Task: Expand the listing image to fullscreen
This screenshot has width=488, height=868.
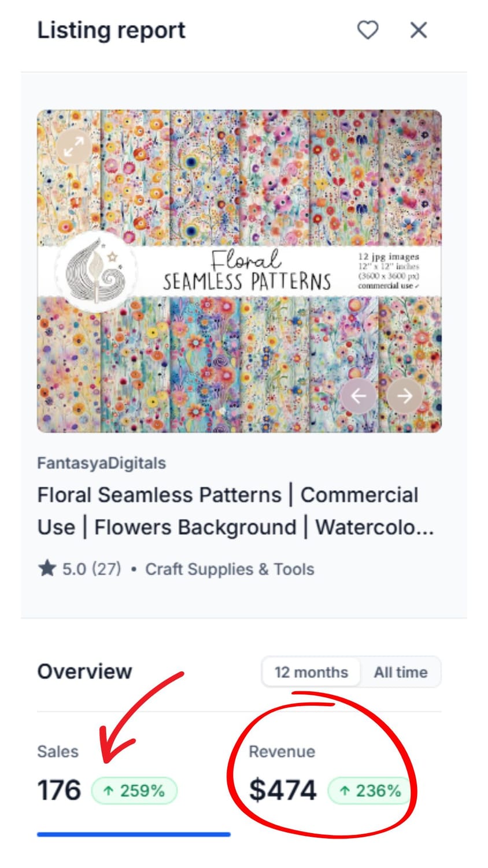Action: click(73, 146)
